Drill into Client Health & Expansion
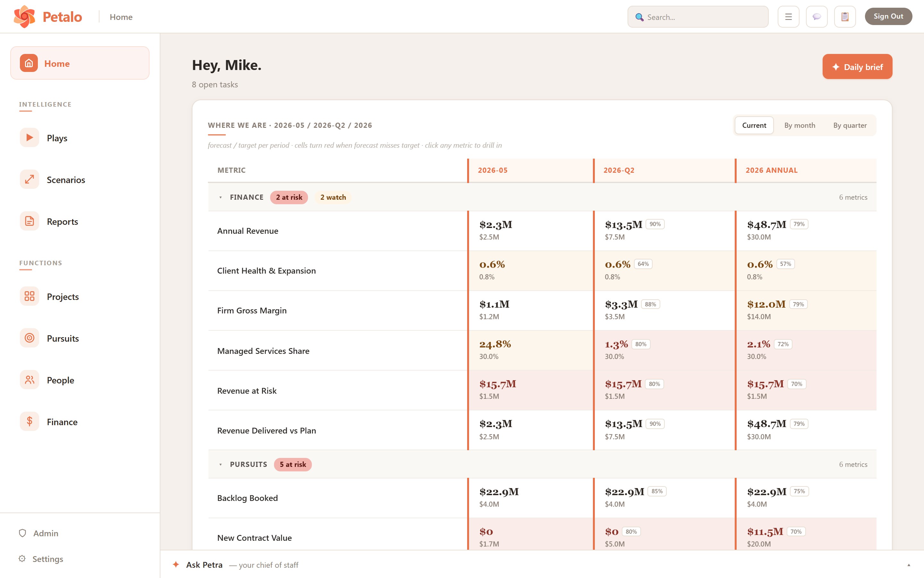Image resolution: width=924 pixels, height=578 pixels. click(267, 271)
